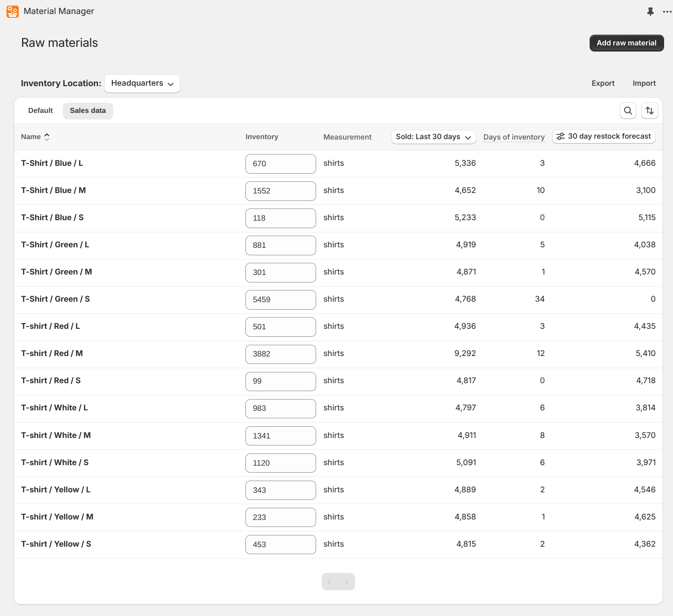Edit inventory for T-shirt / Yellow / S
This screenshot has height=616, width=673.
click(281, 544)
